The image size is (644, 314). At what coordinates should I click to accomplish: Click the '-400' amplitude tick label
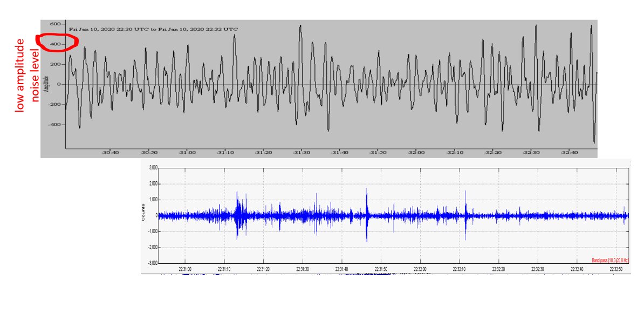(x=54, y=125)
